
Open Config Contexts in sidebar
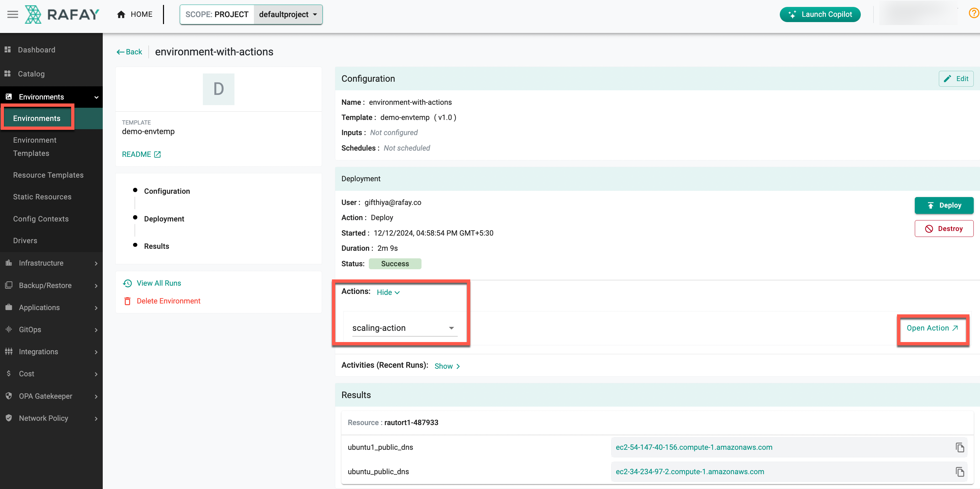pos(41,219)
